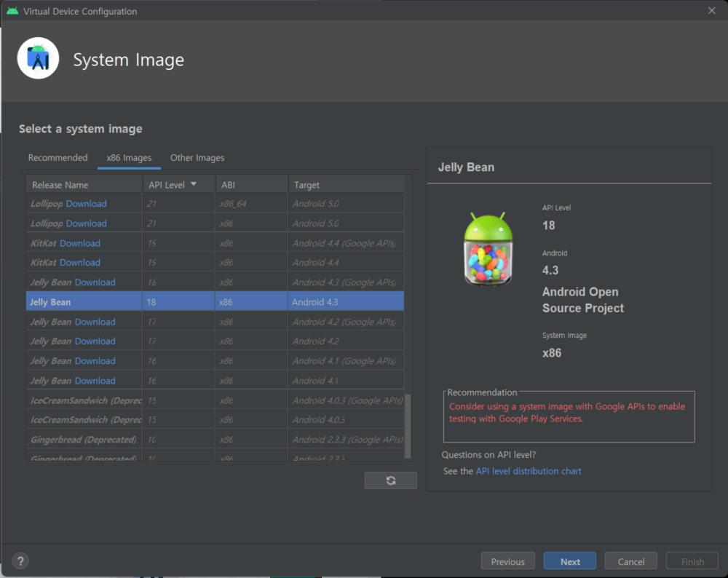Select Gingerbread Android 2.3.3 Google APIs row
The image size is (728, 578).
215,439
